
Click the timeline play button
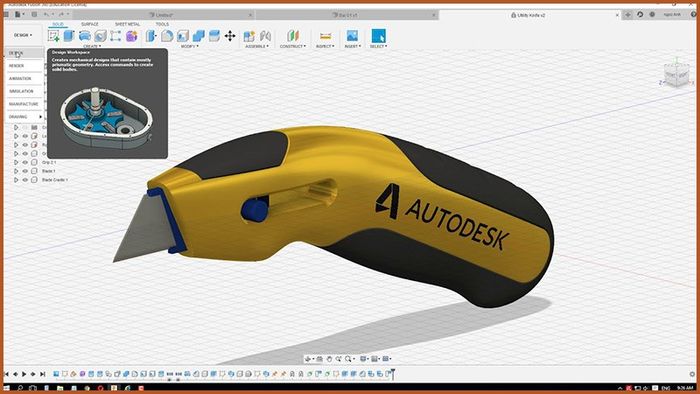tap(24, 374)
